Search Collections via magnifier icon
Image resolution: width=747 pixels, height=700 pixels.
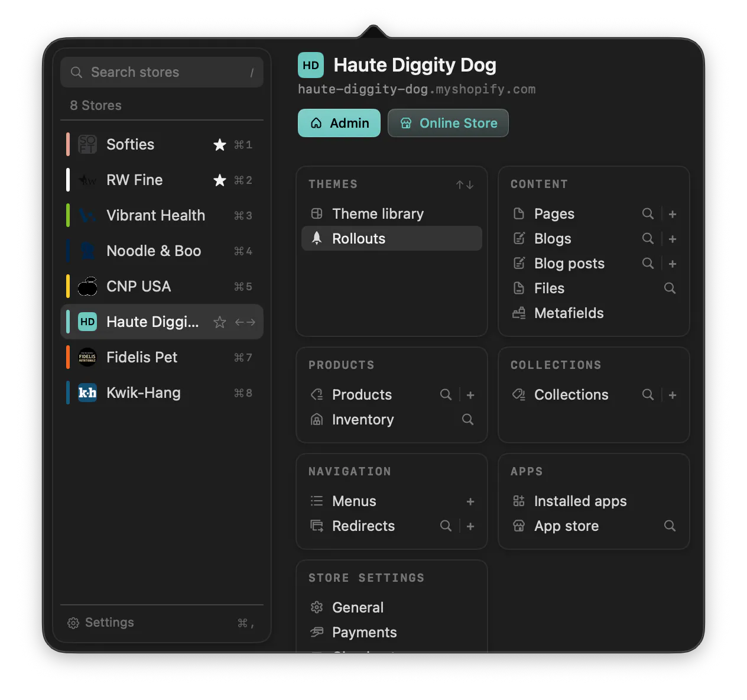pos(648,394)
